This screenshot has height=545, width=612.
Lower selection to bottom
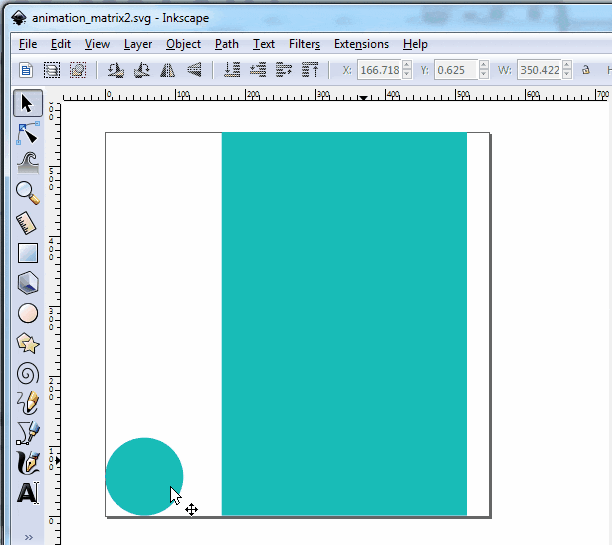(232, 70)
